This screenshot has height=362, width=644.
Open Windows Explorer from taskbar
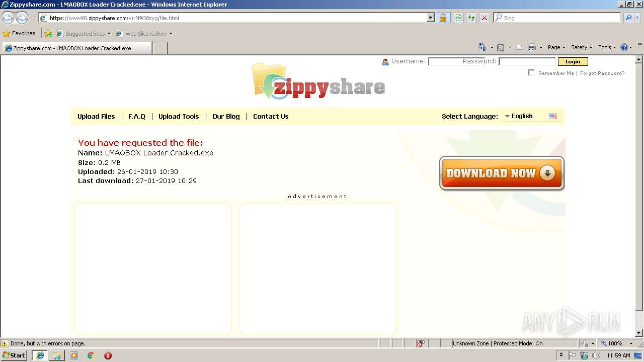[57, 355]
